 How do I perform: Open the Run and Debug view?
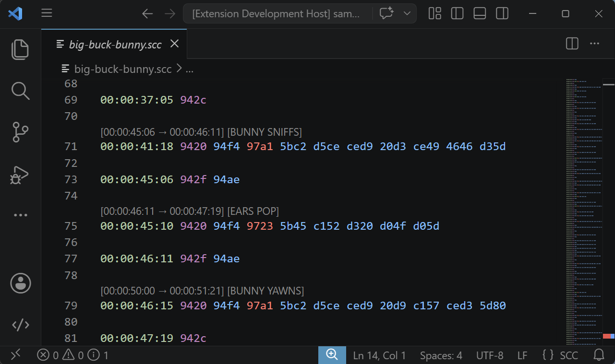coord(20,174)
